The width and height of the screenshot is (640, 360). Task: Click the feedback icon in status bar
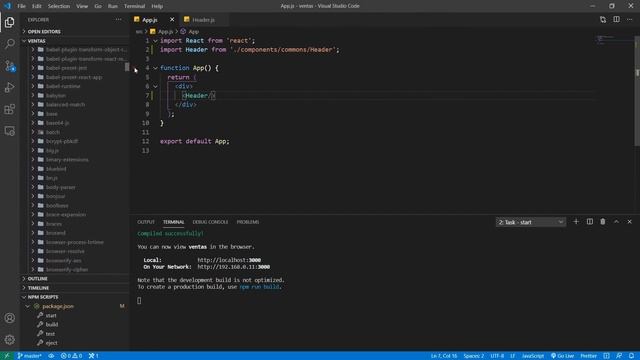pos(619,356)
